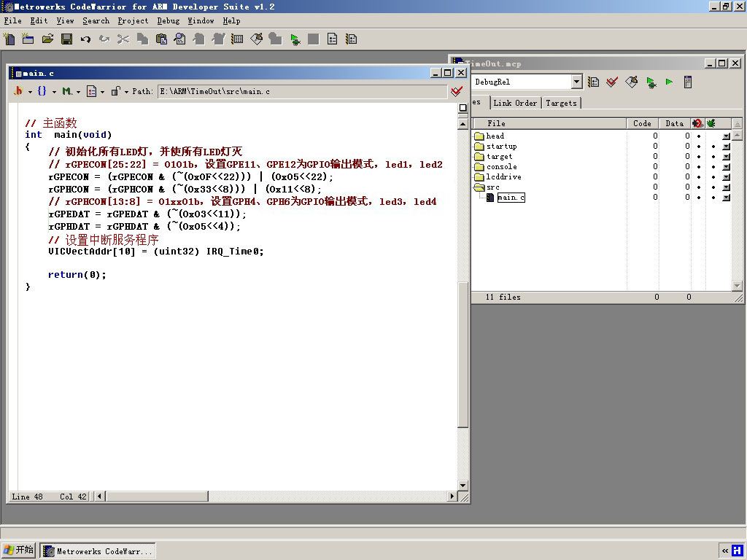Click the New Project window icon
Image resolution: width=747 pixels, height=560 pixels.
click(x=28, y=39)
